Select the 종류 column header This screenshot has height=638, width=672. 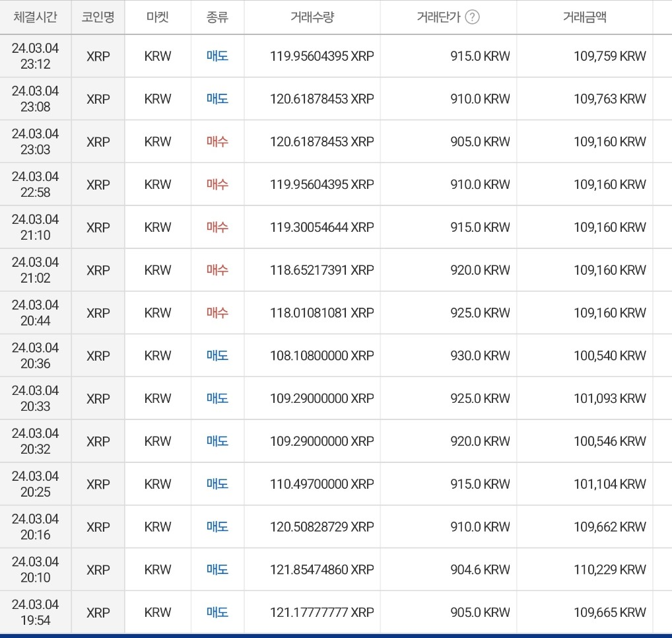pyautogui.click(x=217, y=17)
